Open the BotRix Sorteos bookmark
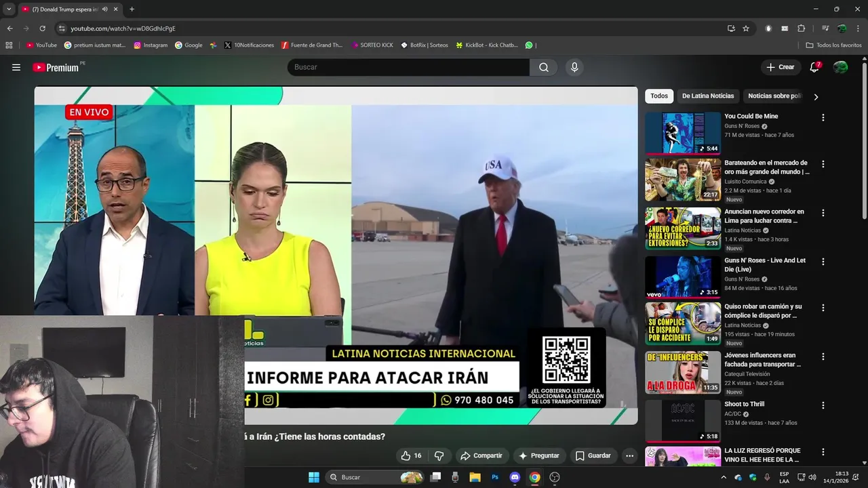Viewport: 868px width, 488px height. pos(425,45)
